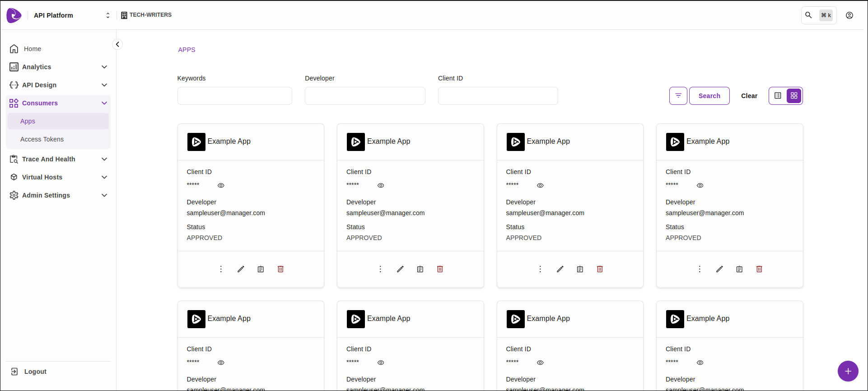Switch to list view layout
The image size is (868, 391).
(x=778, y=96)
